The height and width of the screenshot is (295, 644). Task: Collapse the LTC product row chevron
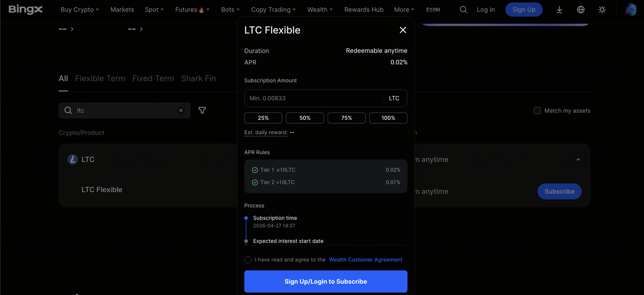click(578, 160)
